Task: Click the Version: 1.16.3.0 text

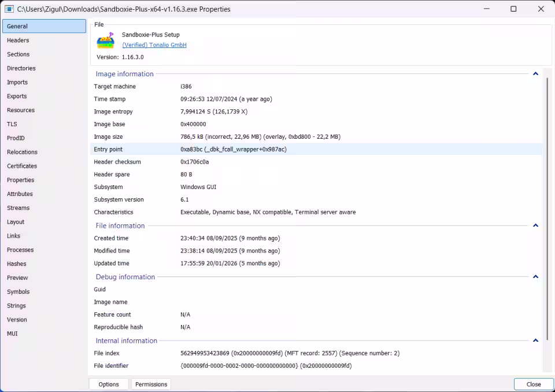Action: click(120, 57)
